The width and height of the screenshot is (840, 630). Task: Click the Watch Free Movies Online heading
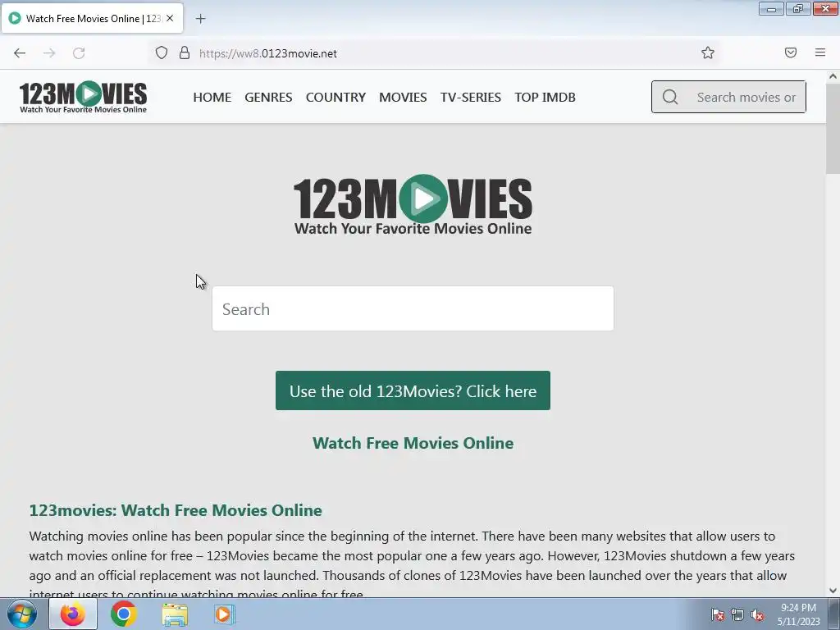(x=413, y=443)
